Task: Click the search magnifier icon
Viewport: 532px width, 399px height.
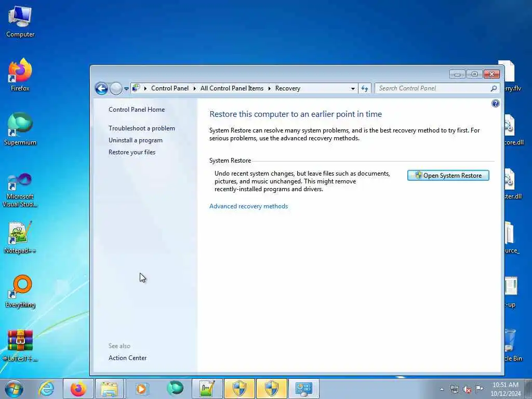Action: (494, 88)
